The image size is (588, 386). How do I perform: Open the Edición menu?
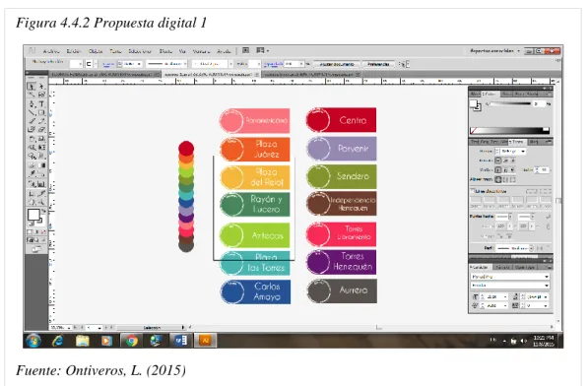[74, 51]
